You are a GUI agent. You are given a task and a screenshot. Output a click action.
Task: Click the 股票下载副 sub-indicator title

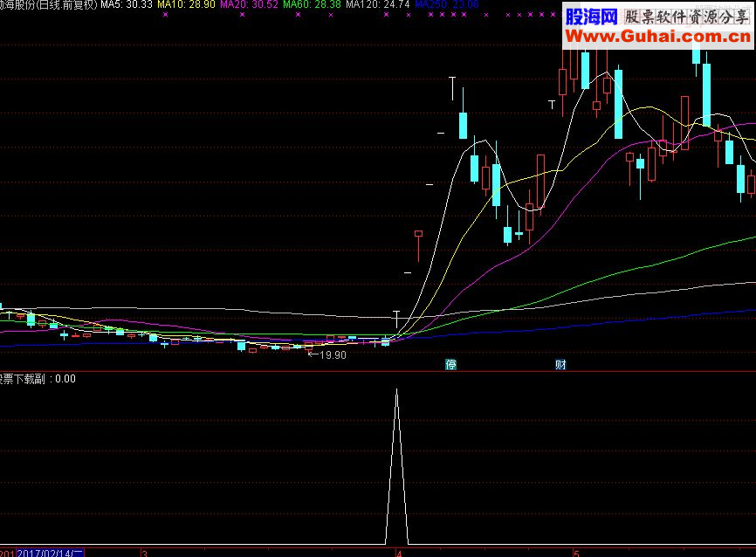click(x=23, y=379)
